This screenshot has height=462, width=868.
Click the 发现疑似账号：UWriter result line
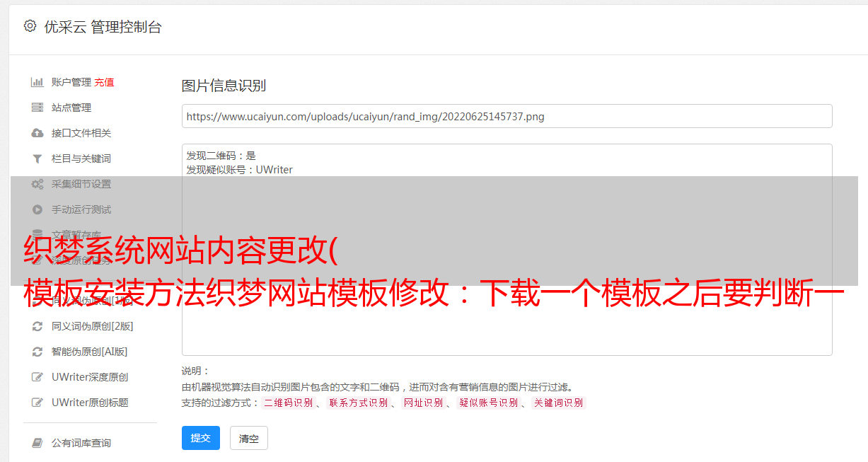pos(240,170)
